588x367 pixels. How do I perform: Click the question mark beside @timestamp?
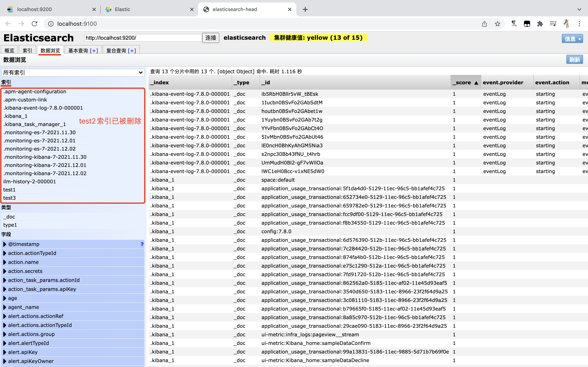[142, 244]
